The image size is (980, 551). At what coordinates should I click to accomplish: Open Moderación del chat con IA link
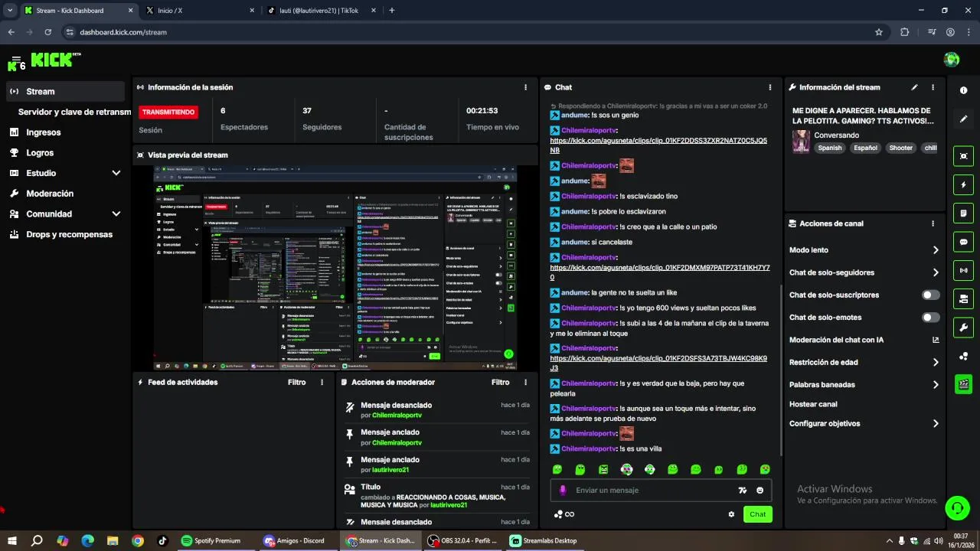[864, 340]
